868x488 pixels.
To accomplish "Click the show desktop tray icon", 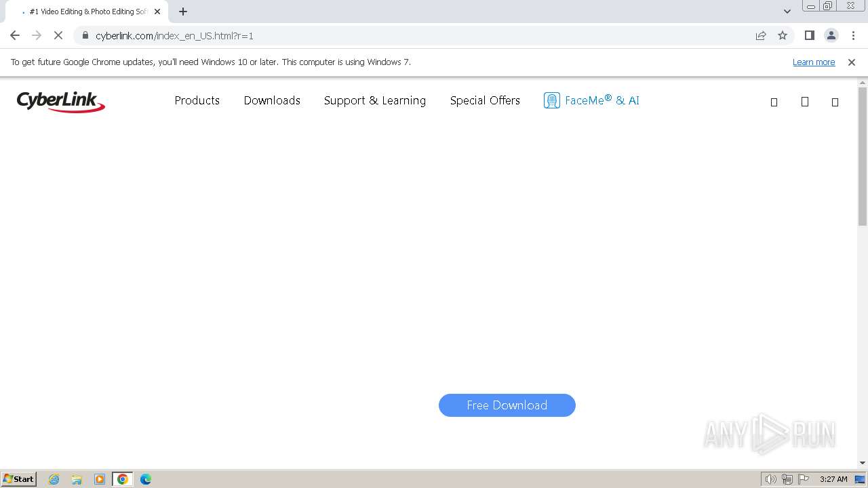I will pos(861,479).
